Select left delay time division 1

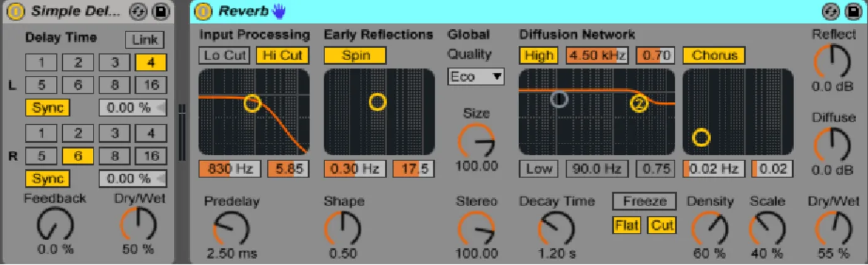[41, 62]
